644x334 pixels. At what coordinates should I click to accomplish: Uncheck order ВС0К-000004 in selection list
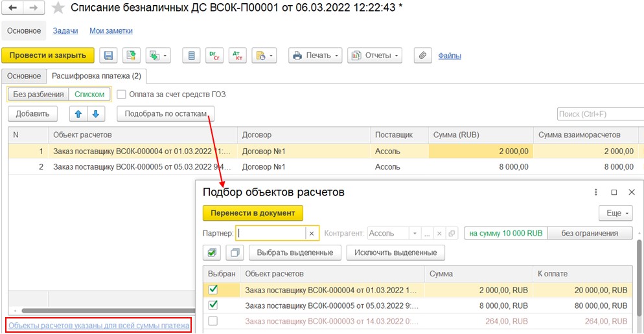[213, 289]
